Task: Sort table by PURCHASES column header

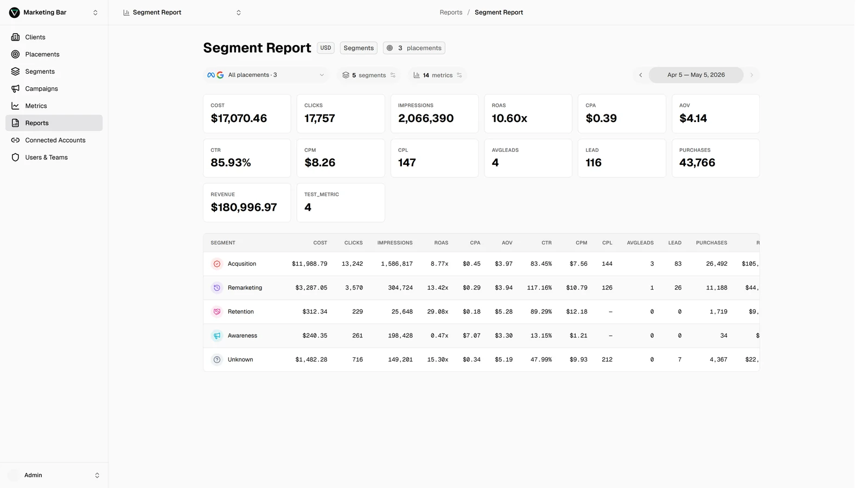Action: (711, 243)
